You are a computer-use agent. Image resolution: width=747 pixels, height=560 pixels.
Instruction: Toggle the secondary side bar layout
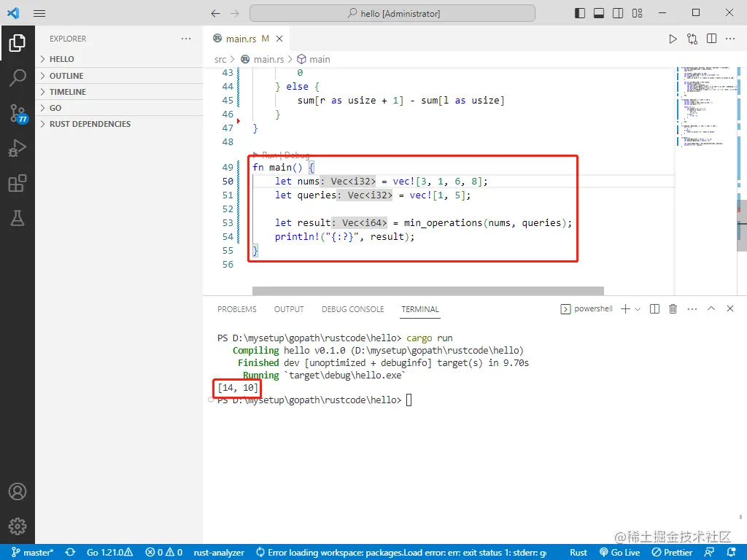point(618,13)
